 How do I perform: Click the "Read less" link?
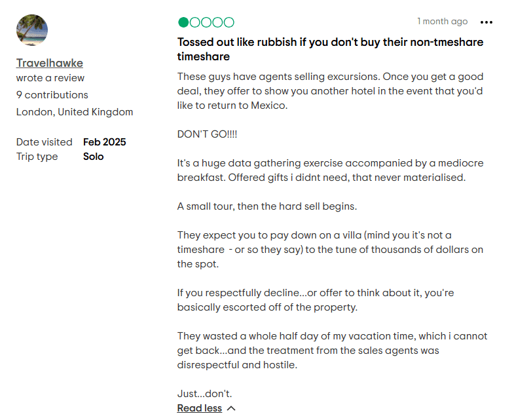point(199,408)
